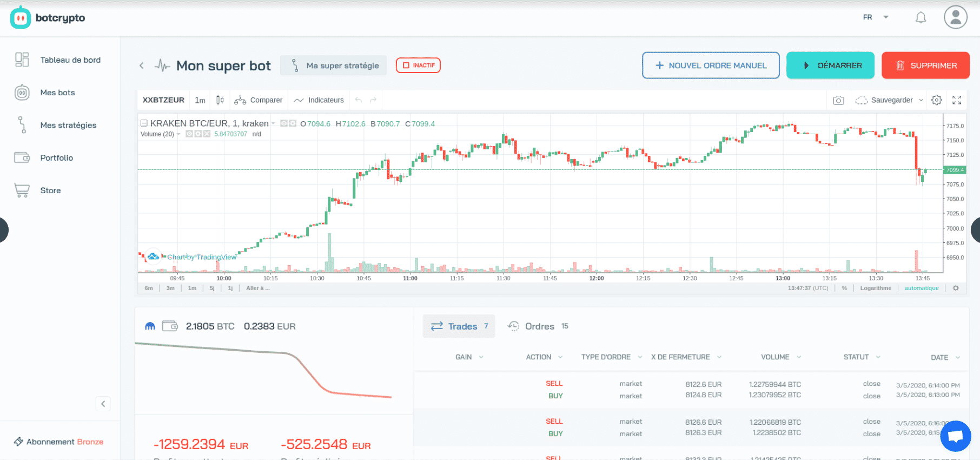Open Mes stratégies menu item
The image size is (980, 460).
click(x=68, y=125)
